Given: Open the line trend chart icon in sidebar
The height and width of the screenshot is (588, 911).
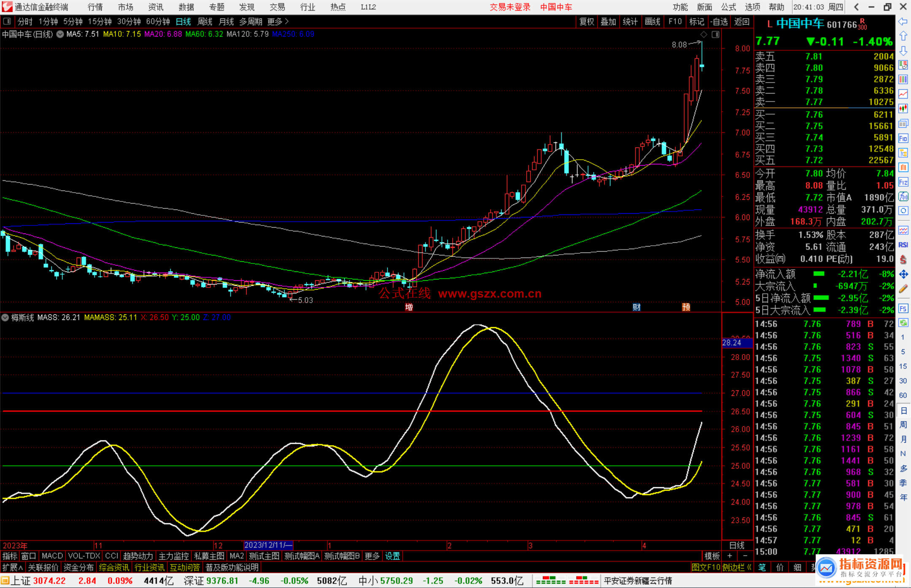Looking at the screenshot, I should [x=903, y=94].
